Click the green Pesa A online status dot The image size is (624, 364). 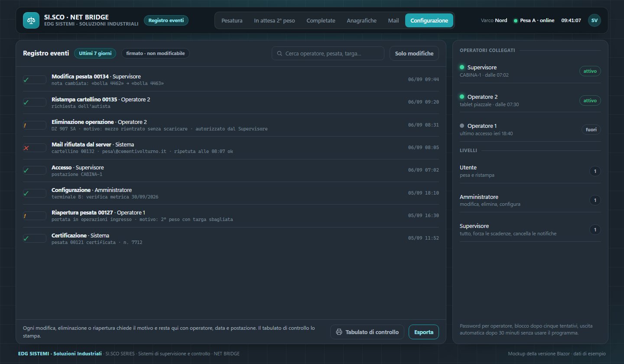point(515,20)
